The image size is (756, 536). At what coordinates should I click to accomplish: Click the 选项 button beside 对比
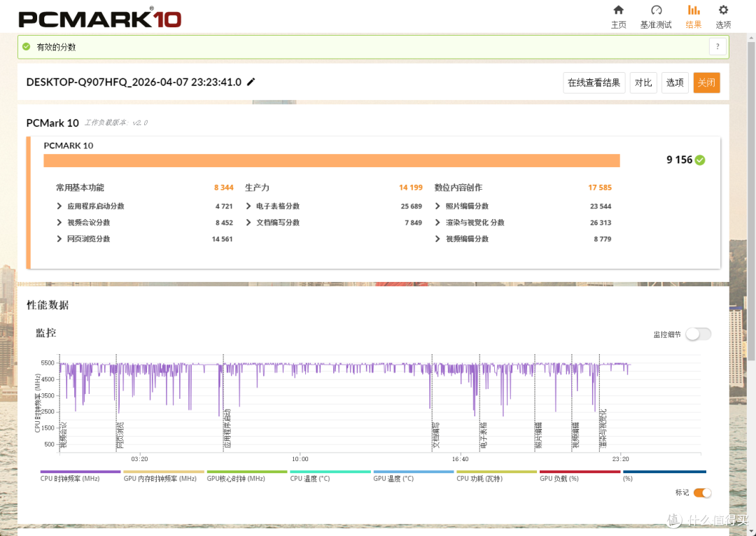pyautogui.click(x=675, y=83)
